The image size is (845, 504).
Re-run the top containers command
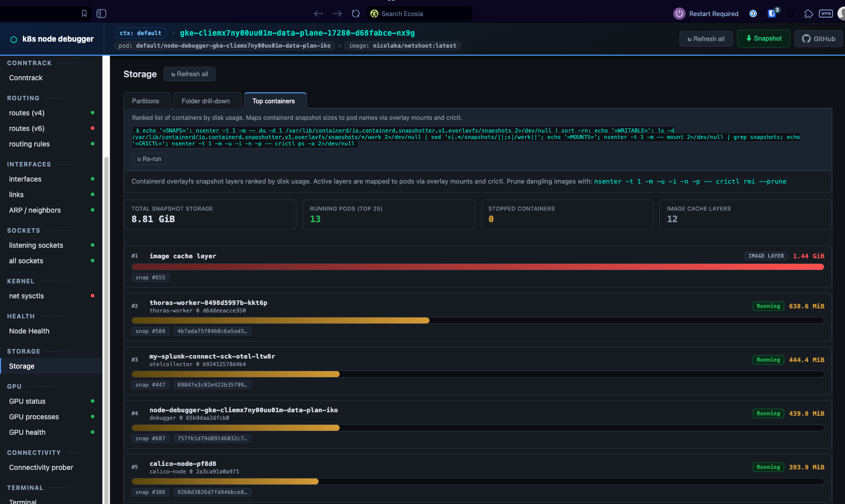(x=150, y=159)
